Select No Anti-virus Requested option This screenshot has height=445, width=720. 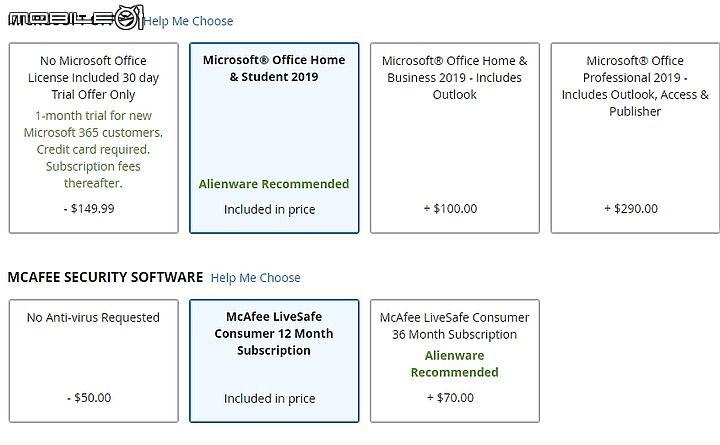(x=94, y=361)
